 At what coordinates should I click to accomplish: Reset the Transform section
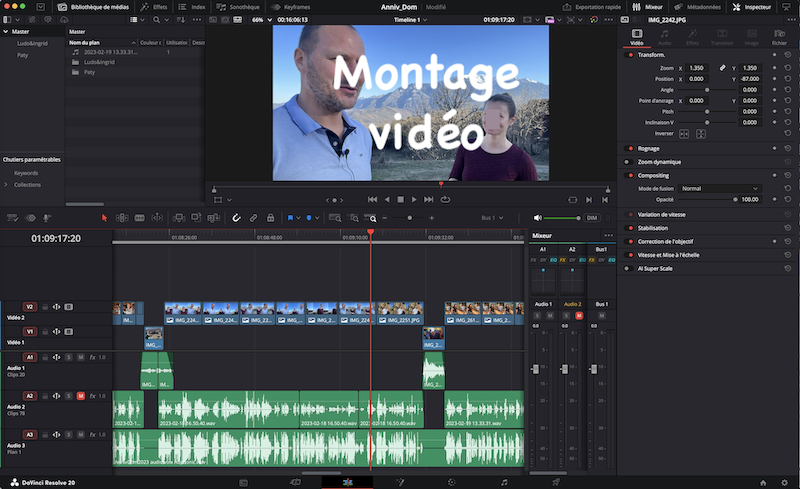pos(788,55)
